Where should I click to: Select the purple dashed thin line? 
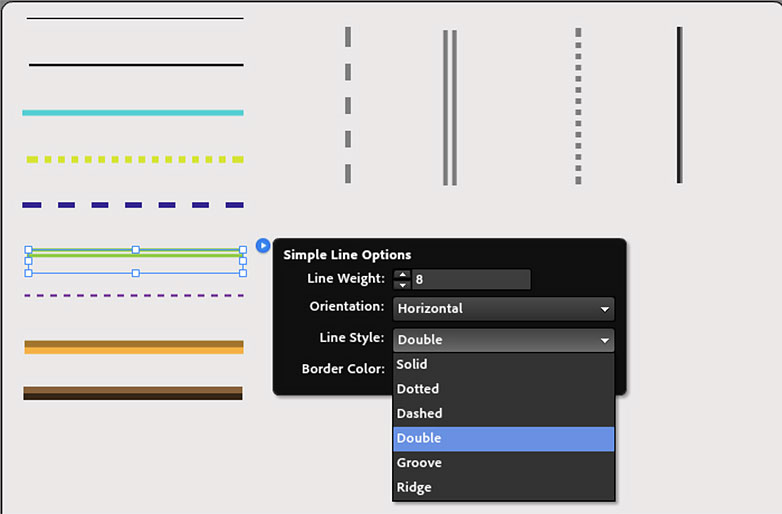134,296
